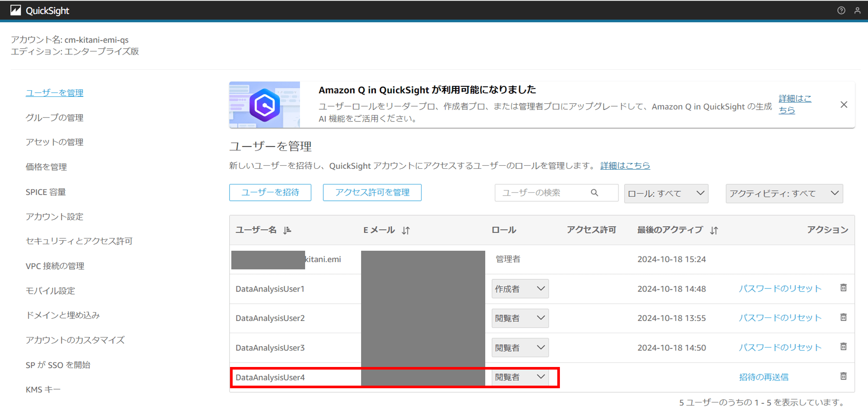The height and width of the screenshot is (416, 868).
Task: Click the user search magnifier icon
Action: click(595, 193)
